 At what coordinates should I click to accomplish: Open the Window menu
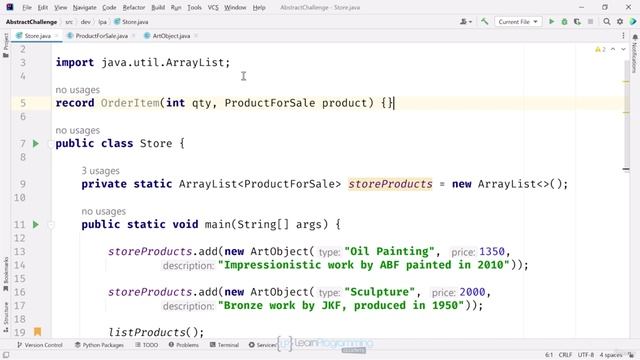point(235,7)
